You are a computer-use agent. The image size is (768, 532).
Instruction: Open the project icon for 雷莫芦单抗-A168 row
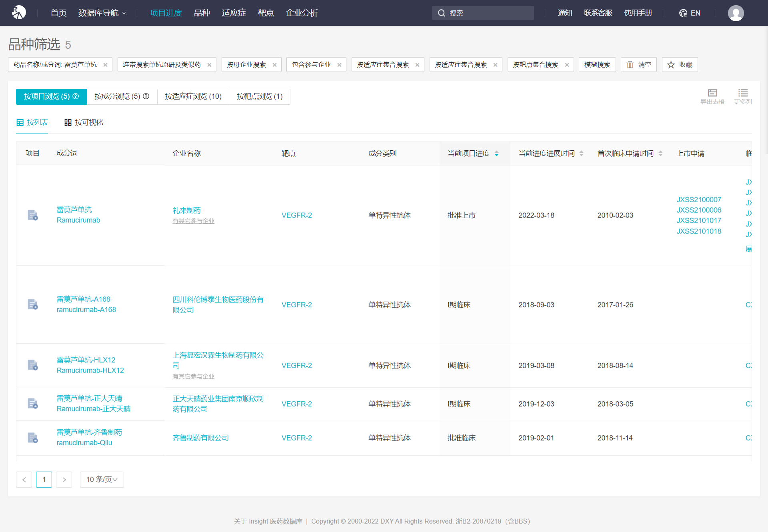(x=33, y=304)
